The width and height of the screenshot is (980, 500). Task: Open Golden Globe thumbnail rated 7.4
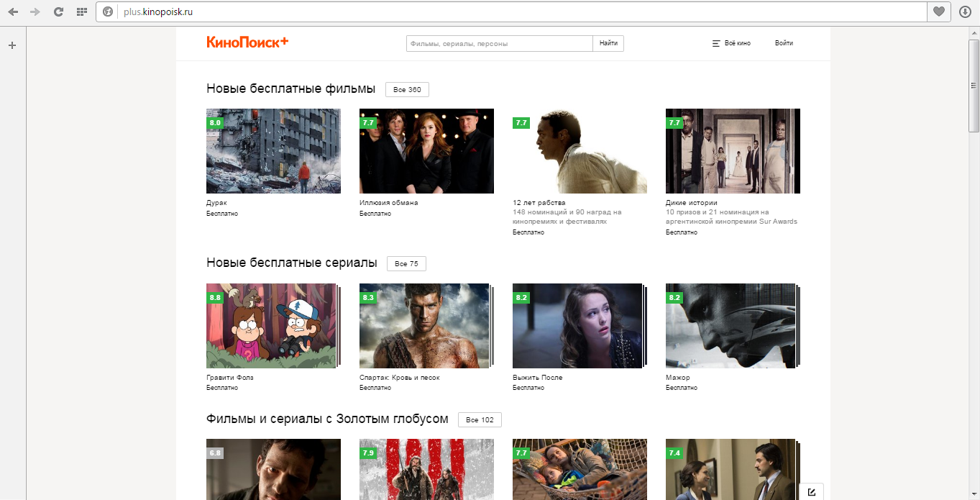(x=733, y=470)
